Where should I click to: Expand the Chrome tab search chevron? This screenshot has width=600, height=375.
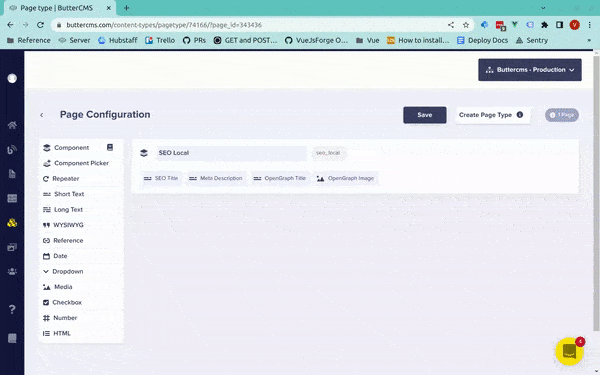coord(543,8)
